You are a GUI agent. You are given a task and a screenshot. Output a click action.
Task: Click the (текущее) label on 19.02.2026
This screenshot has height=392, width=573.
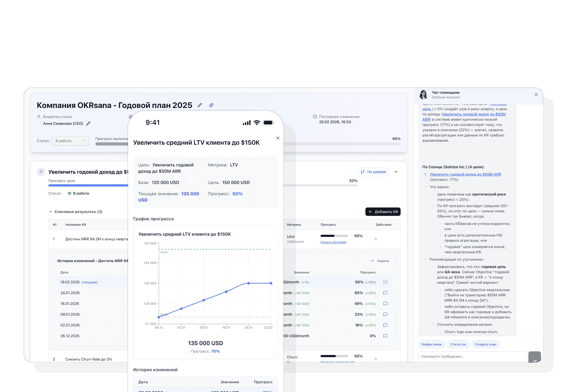pos(89,282)
